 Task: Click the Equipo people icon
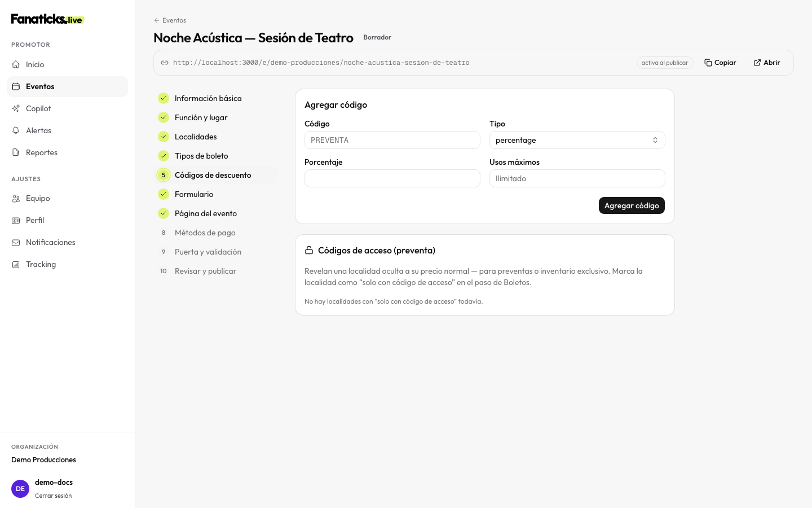pos(16,198)
